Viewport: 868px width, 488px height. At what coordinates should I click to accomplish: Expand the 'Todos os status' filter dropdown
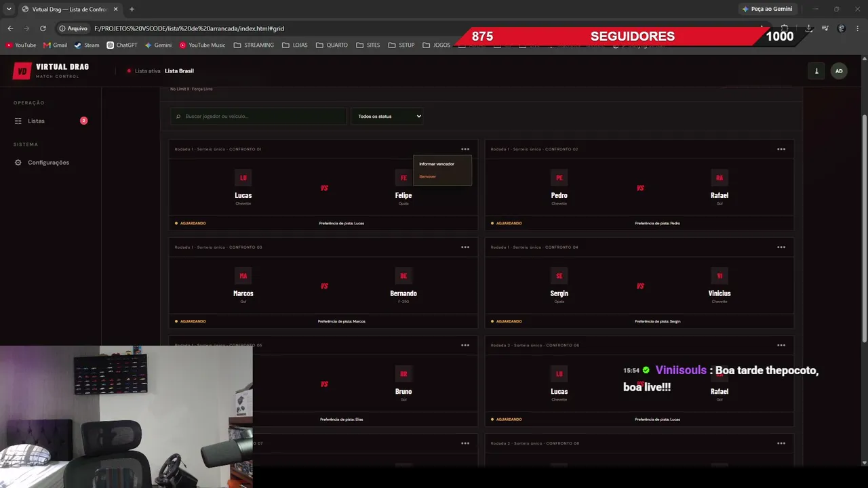coord(387,117)
